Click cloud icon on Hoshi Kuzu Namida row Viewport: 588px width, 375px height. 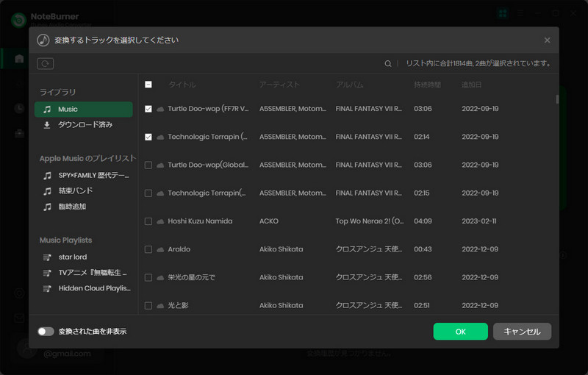coord(160,221)
